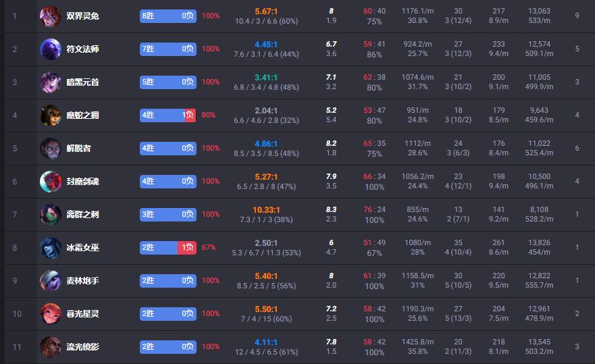Click the 7胜 0负 record bar

168,49
